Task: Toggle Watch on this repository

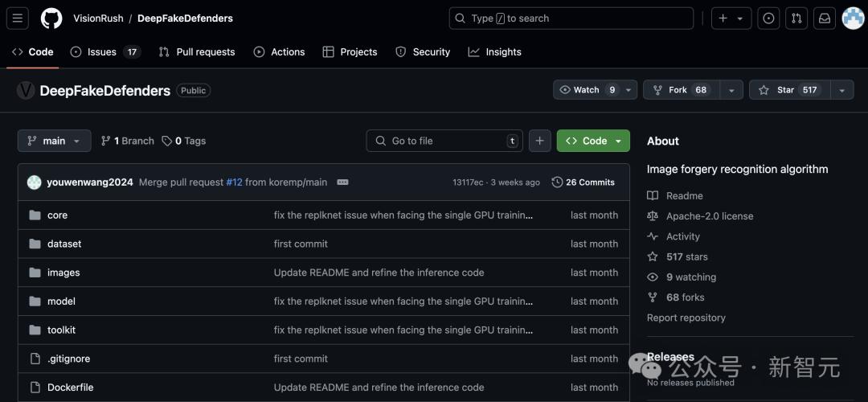Action: 587,90
